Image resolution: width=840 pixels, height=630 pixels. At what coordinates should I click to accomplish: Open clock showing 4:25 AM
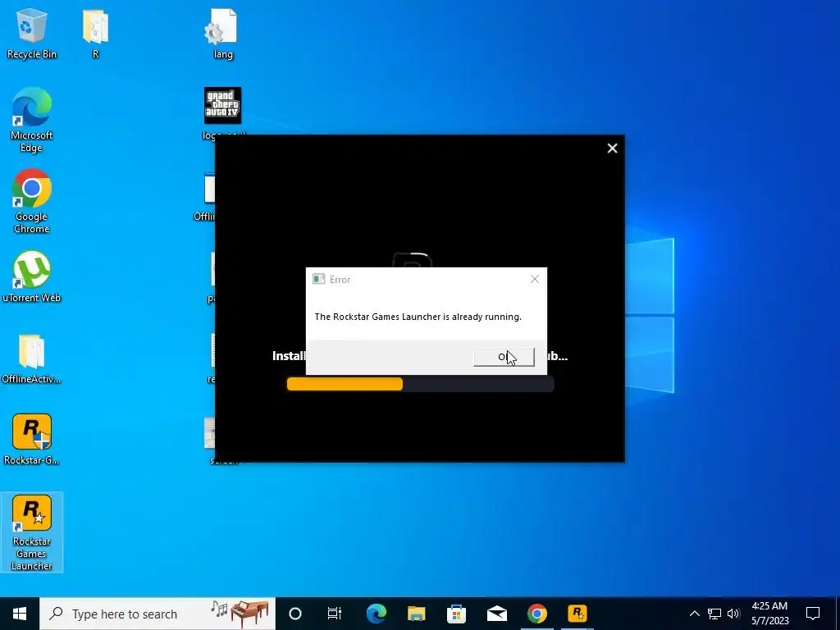(769, 614)
